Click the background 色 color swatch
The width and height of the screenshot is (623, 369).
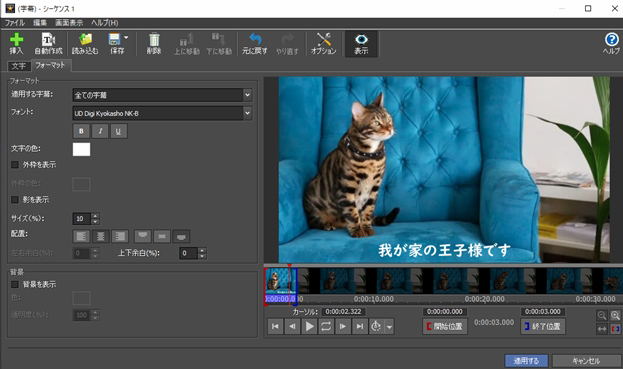click(81, 298)
